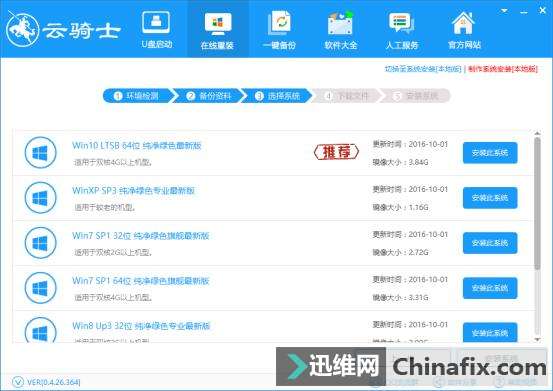Screen dimensions: 553x391
Task: Open the Win7 SP1 32位 title
Action: click(141, 236)
